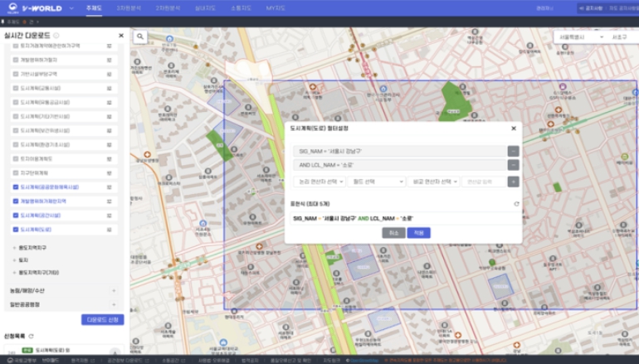Click the 연산값 입력 input field

(x=483, y=181)
